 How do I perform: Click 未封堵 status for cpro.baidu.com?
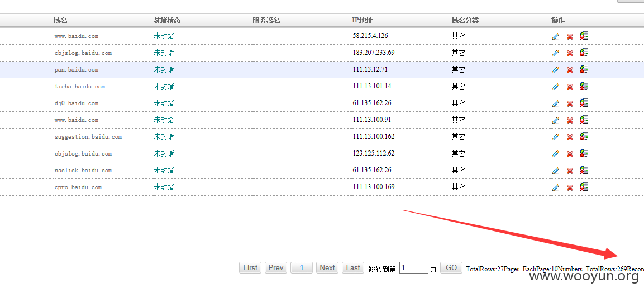pyautogui.click(x=164, y=187)
